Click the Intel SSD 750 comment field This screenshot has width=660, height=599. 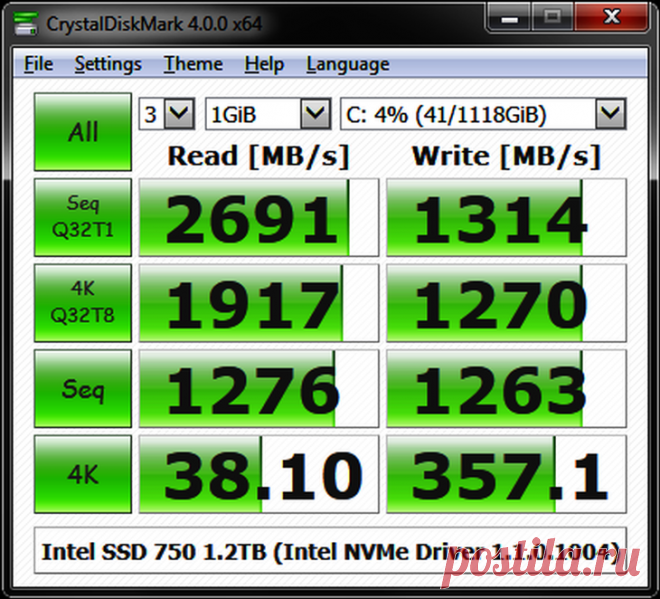(x=330, y=551)
